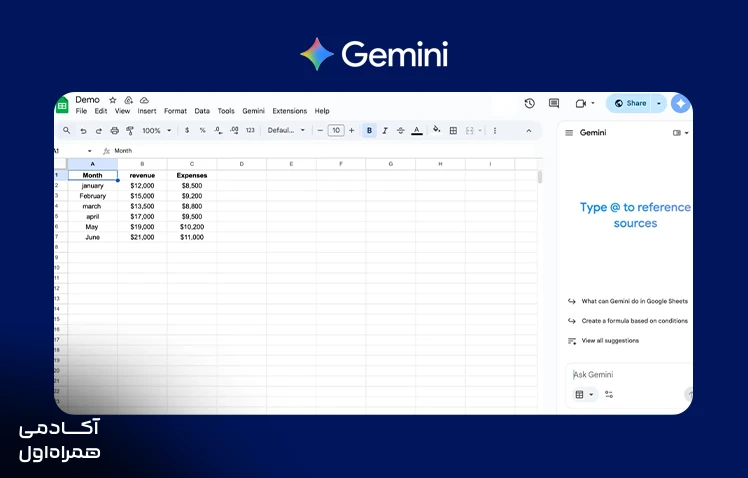Open more number formats 123

250,130
